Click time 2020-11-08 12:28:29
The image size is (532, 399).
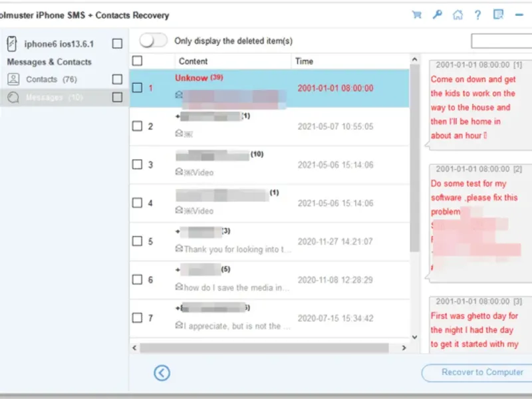tap(335, 280)
